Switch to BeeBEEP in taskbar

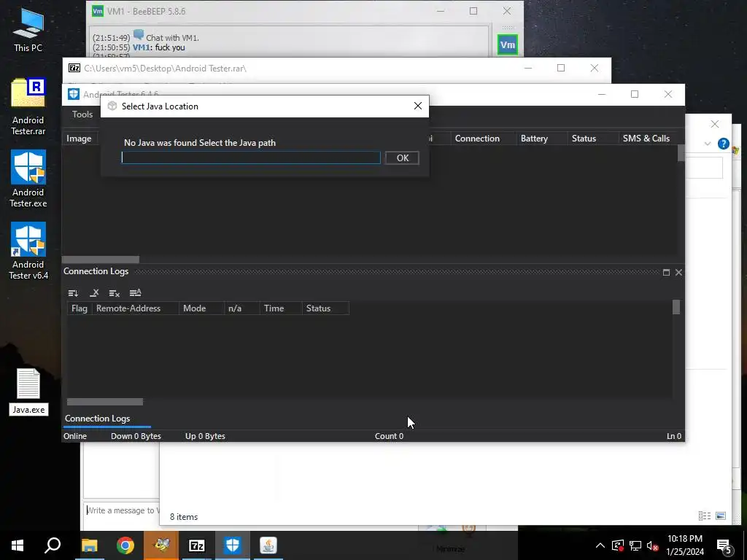[161, 545]
